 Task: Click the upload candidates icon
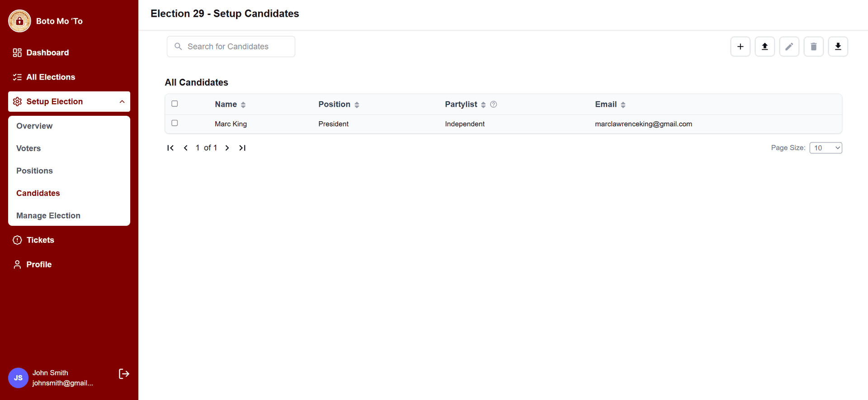coord(764,47)
